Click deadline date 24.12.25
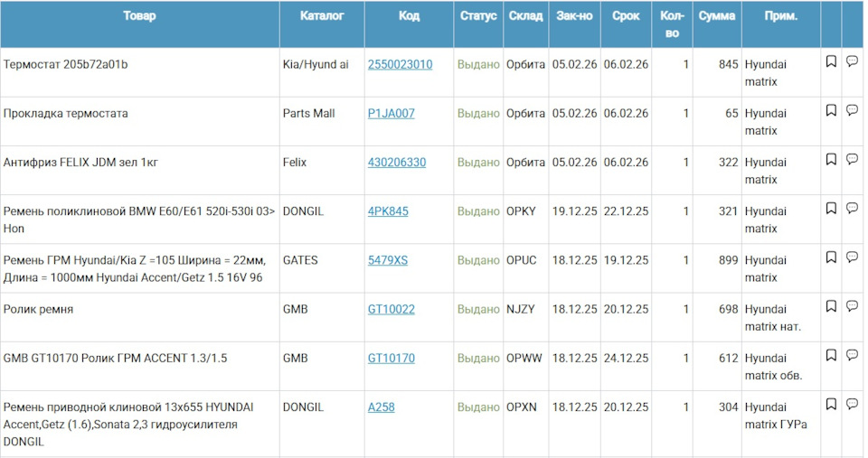868x458 pixels. [626, 358]
